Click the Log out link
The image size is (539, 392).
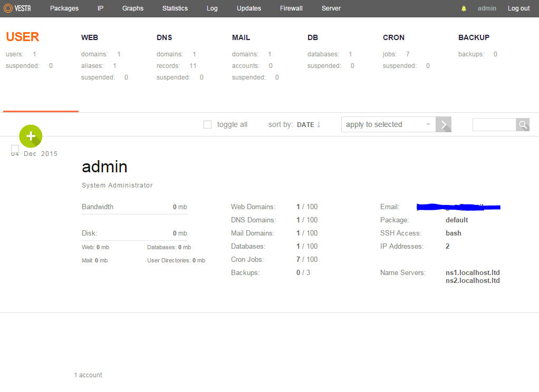click(x=519, y=8)
